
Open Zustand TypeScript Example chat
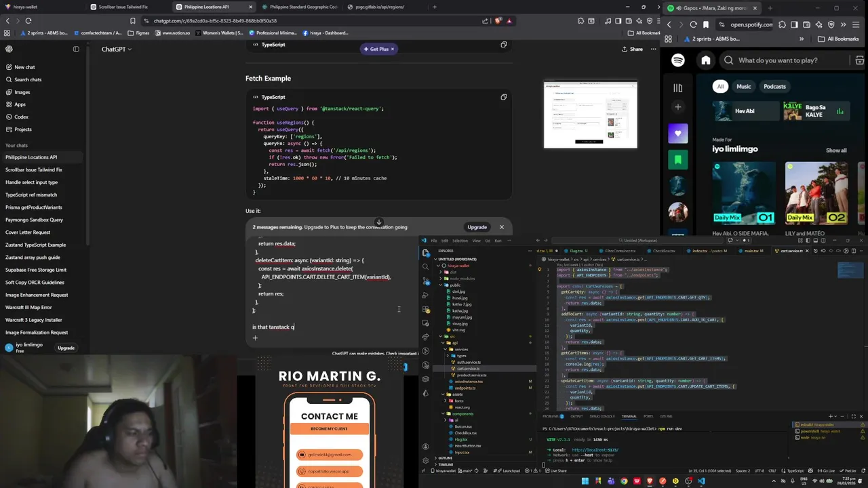pyautogui.click(x=35, y=245)
